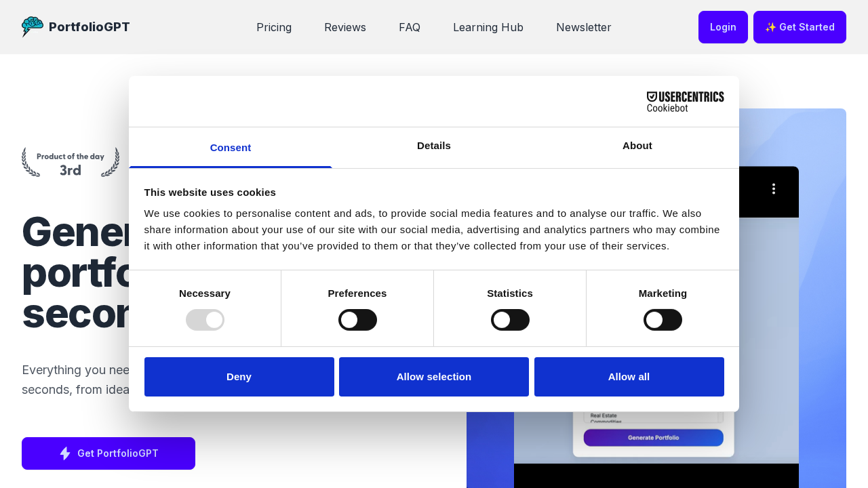Click the Allow selection button

click(x=434, y=377)
